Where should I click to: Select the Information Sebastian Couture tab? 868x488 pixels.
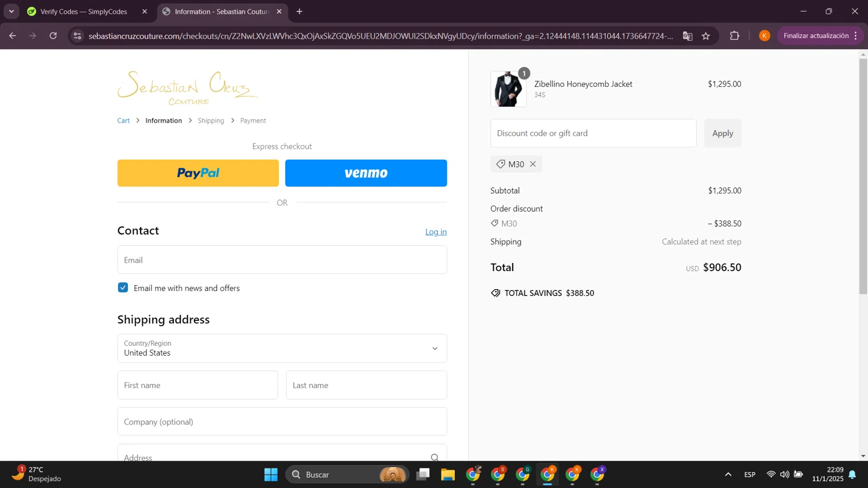(x=223, y=12)
